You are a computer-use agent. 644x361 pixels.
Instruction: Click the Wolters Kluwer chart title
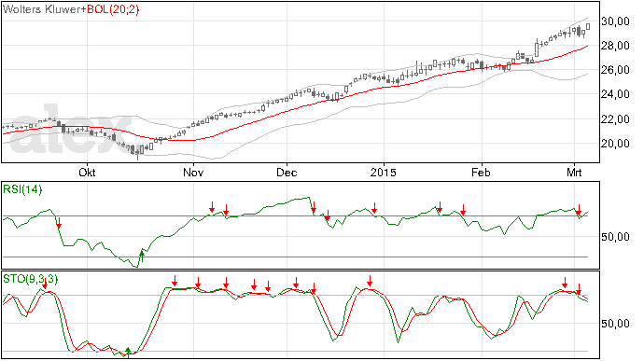click(x=41, y=9)
